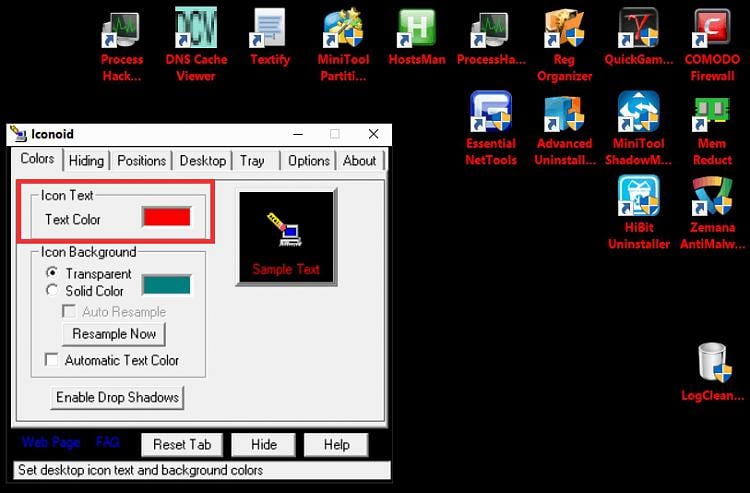Click the status bar description text
The image size is (750, 493).
140,470
